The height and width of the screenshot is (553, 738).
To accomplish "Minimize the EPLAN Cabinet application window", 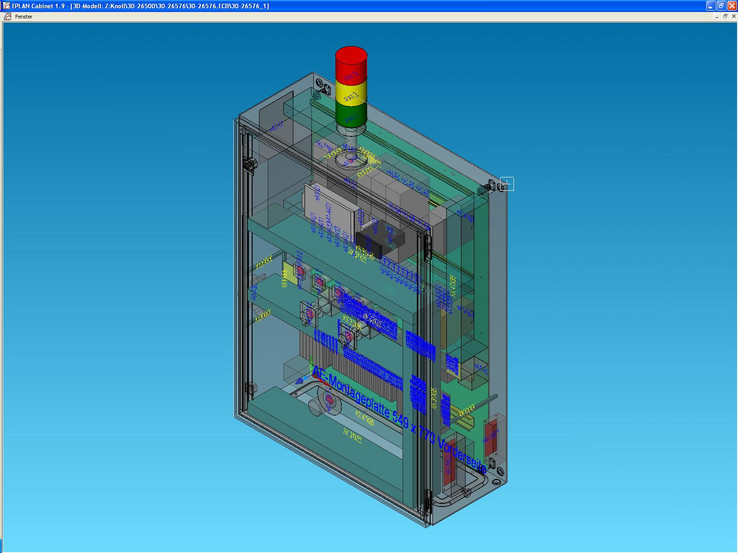I will [x=709, y=6].
